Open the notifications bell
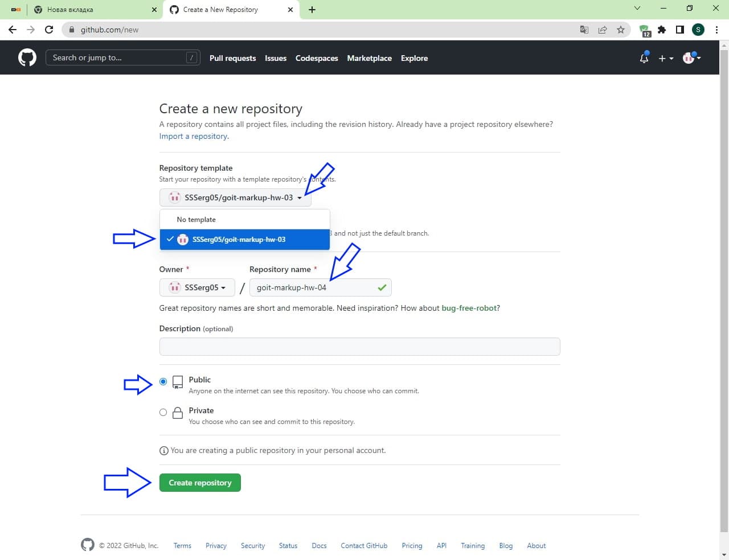Viewport: 729px width, 560px height. click(x=644, y=57)
